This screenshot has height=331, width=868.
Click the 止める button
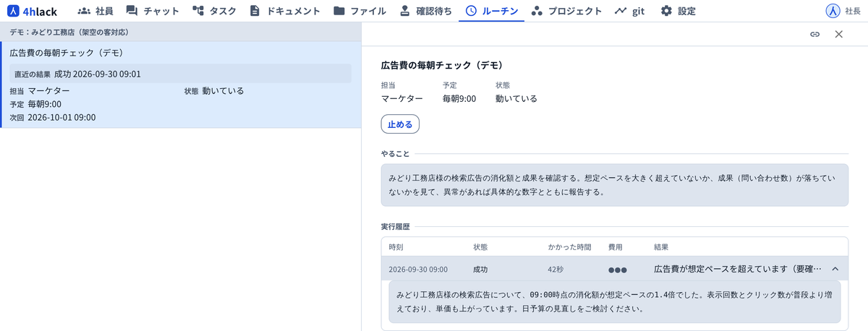tap(400, 124)
